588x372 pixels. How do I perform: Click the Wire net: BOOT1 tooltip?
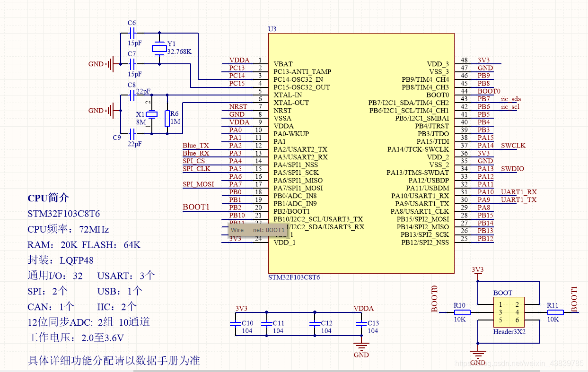coord(258,230)
